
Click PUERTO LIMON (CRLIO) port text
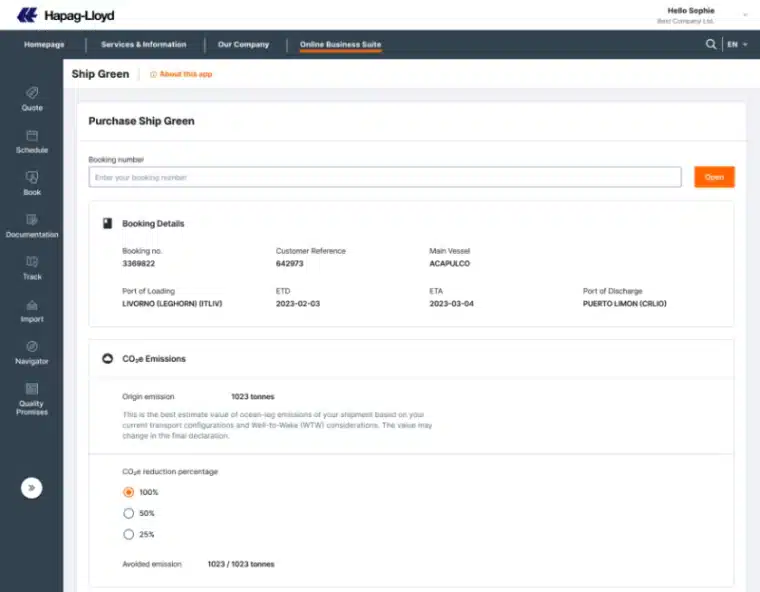624,304
